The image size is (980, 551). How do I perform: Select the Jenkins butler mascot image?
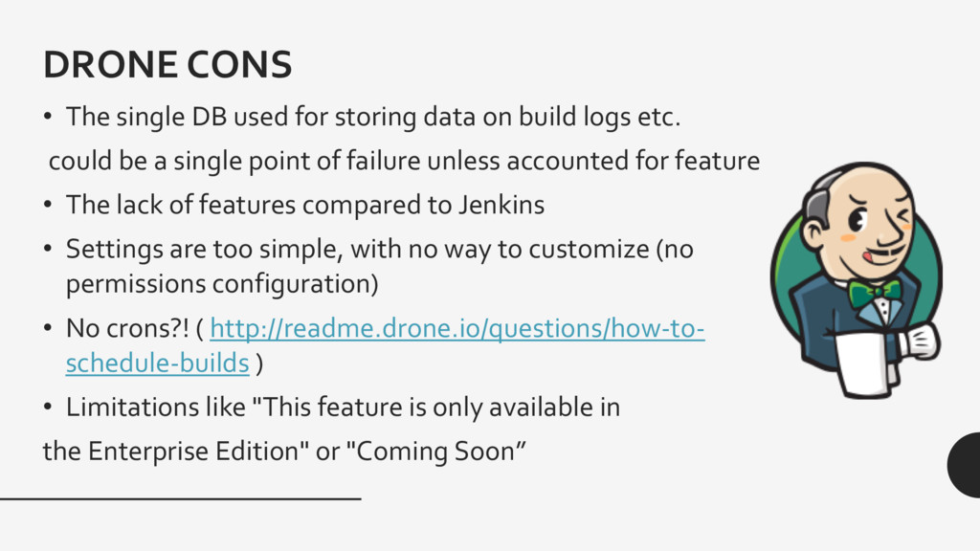click(857, 280)
